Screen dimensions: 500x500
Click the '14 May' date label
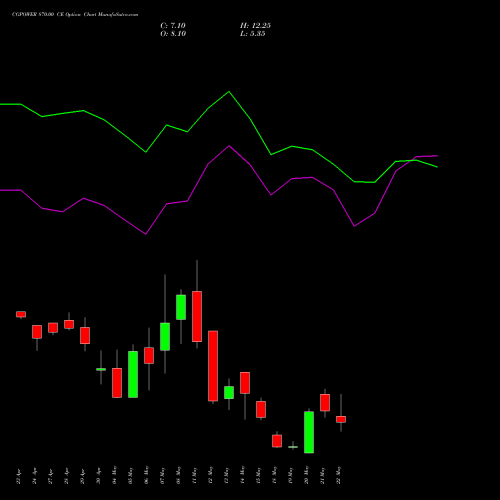pyautogui.click(x=243, y=475)
